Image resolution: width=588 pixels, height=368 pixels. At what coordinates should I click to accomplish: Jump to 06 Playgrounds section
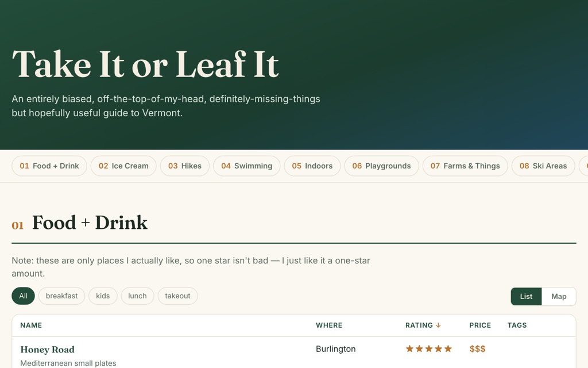pyautogui.click(x=381, y=166)
